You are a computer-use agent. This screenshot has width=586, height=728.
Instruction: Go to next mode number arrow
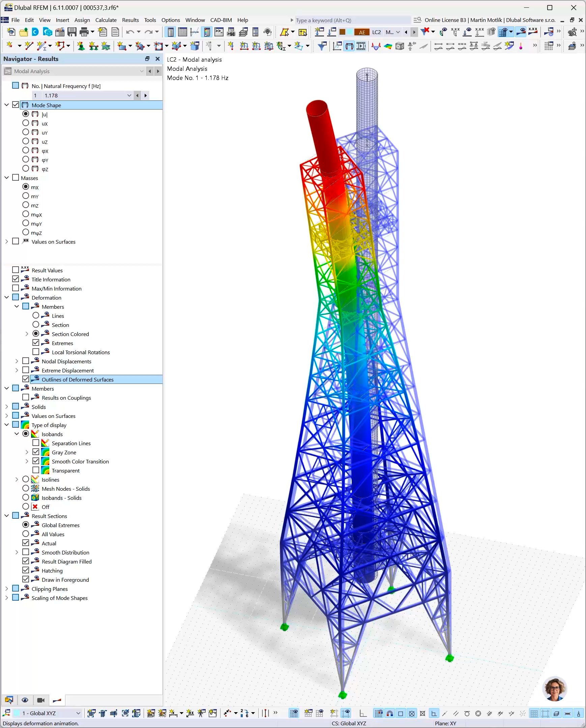146,96
